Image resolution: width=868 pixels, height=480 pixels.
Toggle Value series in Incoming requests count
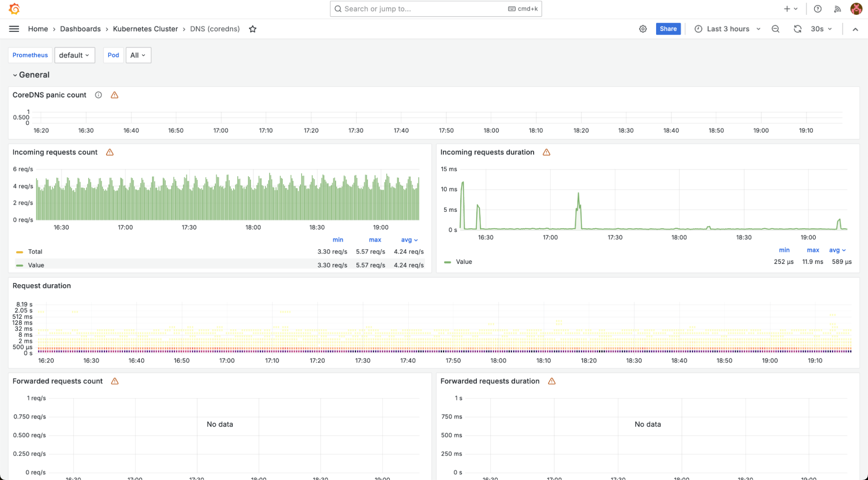[x=36, y=265]
